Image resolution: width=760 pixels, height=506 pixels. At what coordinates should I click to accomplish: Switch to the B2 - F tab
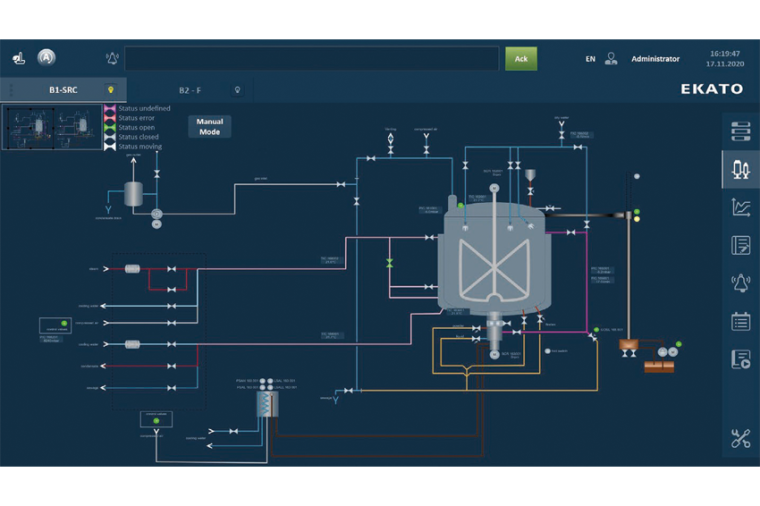pos(189,89)
